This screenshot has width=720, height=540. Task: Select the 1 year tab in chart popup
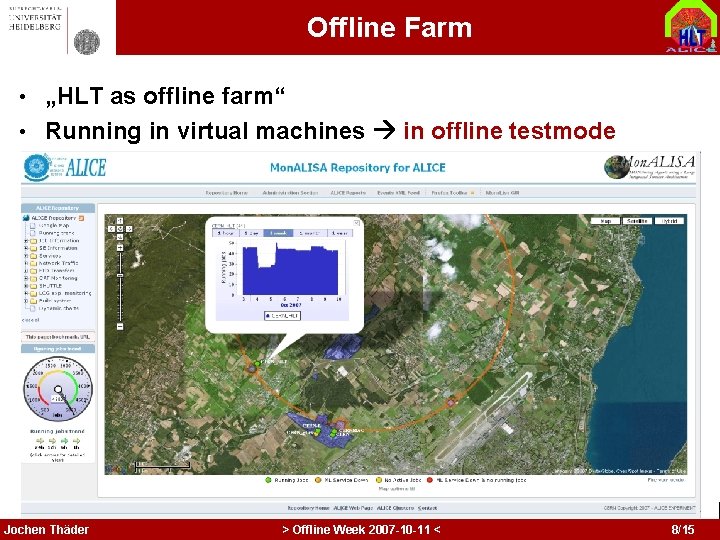click(x=339, y=233)
